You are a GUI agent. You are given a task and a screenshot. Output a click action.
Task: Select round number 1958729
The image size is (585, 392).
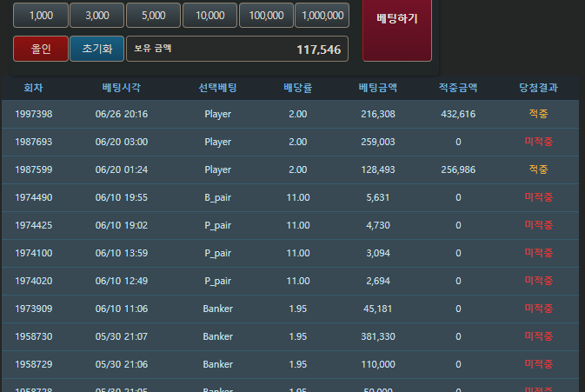tap(34, 364)
